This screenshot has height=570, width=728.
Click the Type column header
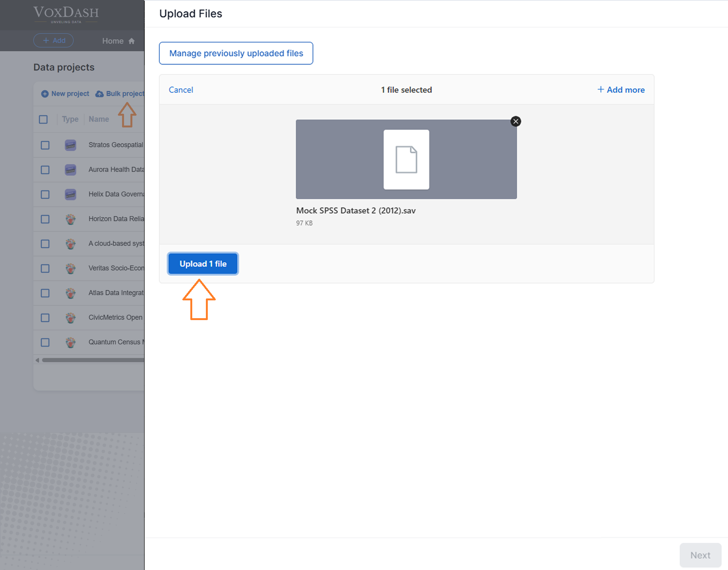pyautogui.click(x=70, y=119)
